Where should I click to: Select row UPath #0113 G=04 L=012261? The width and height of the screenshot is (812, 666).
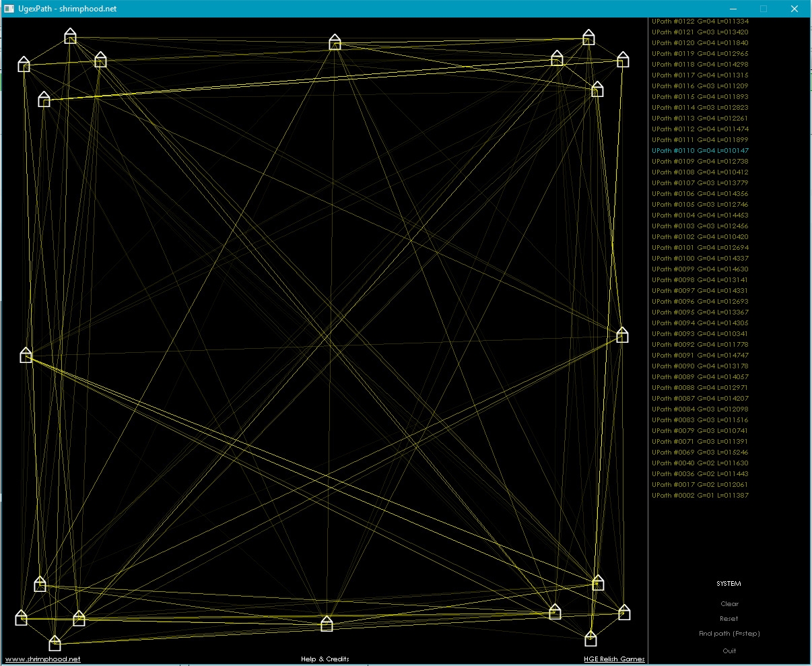coord(700,119)
